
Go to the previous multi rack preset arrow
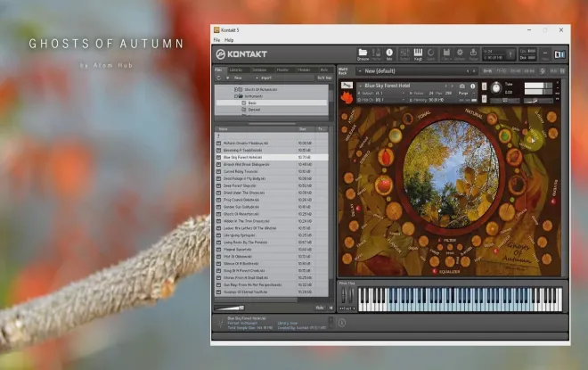tap(468, 71)
